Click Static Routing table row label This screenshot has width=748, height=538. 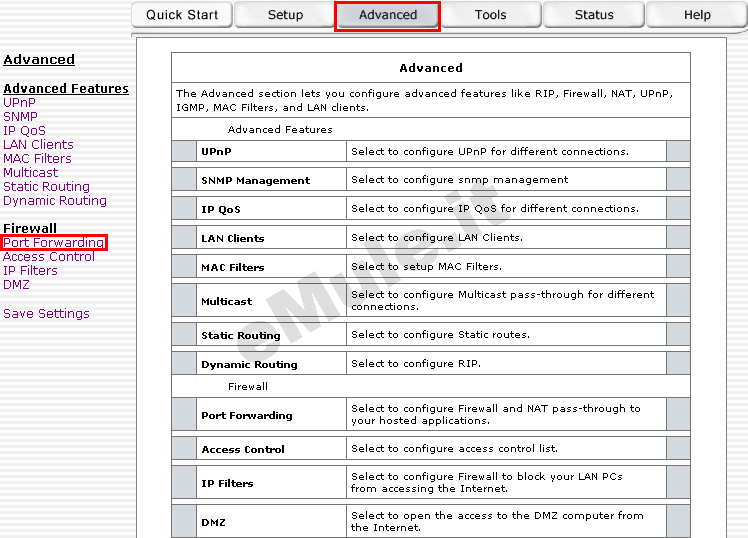(x=240, y=336)
